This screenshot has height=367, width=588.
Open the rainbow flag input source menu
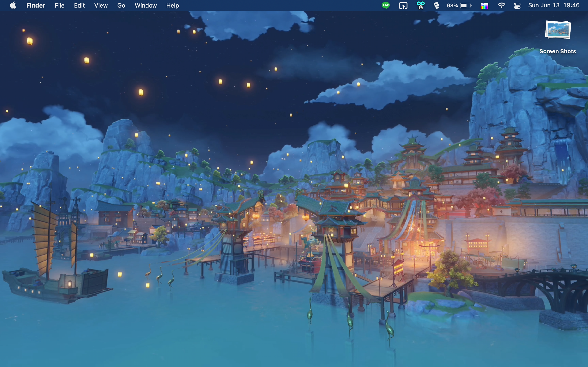click(484, 5)
